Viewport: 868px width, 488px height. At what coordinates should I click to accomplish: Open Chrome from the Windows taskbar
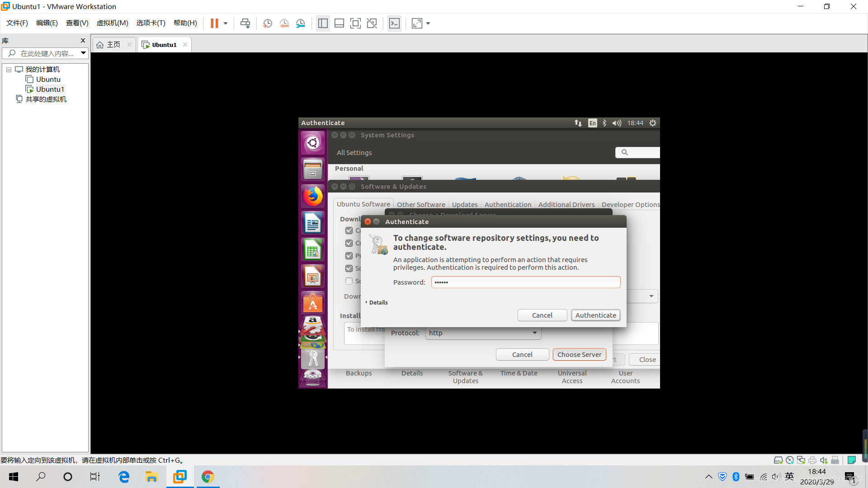pos(208,477)
